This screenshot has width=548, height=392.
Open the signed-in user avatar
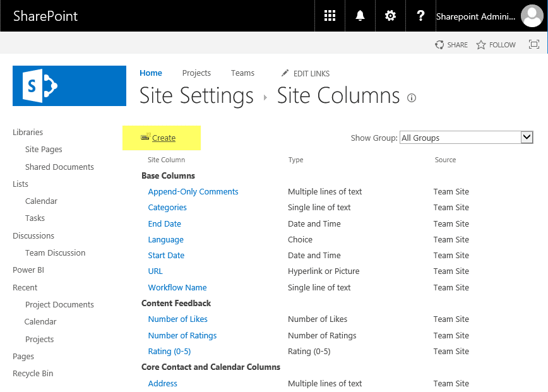[532, 16]
